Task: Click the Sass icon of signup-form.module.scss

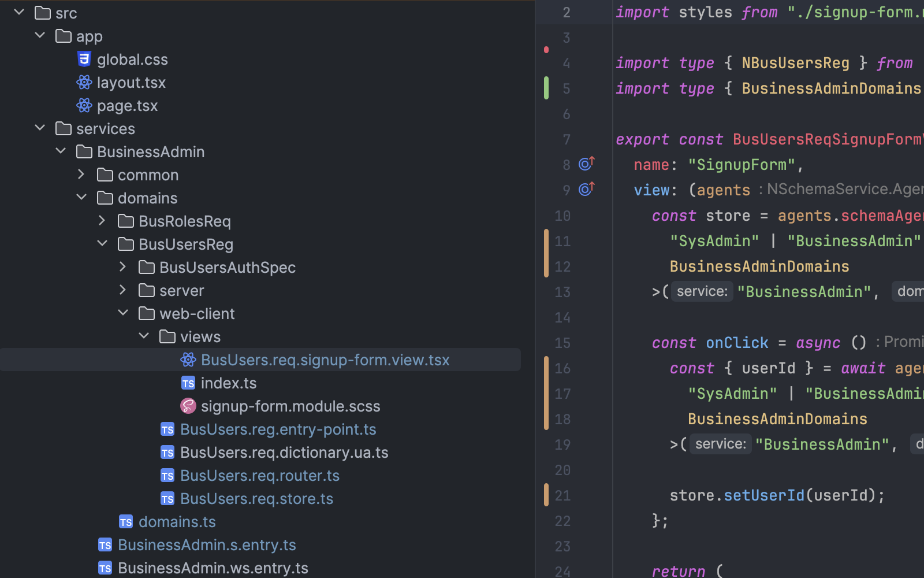Action: (x=188, y=406)
